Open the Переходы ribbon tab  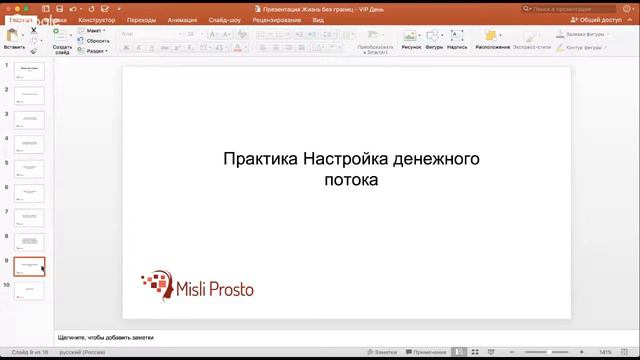coord(141,20)
